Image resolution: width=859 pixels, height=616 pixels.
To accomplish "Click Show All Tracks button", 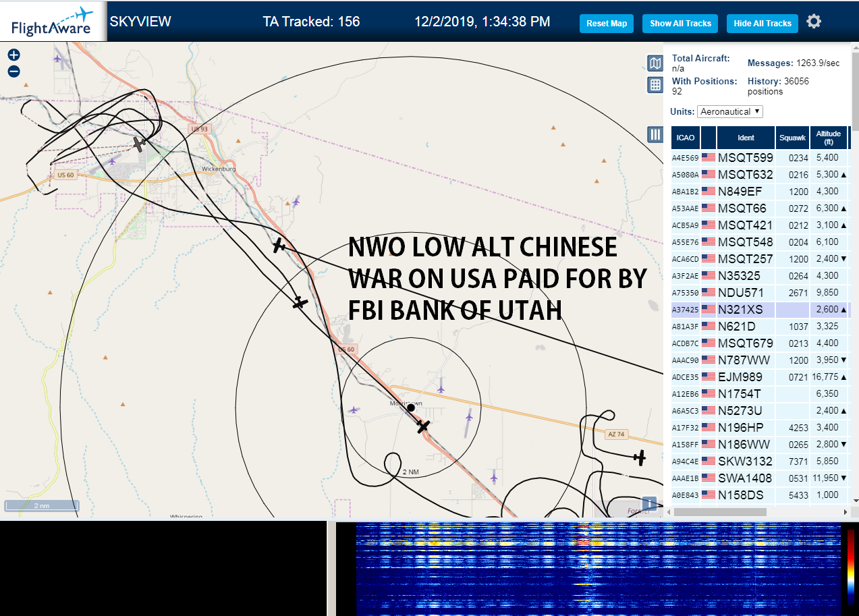I will (680, 24).
